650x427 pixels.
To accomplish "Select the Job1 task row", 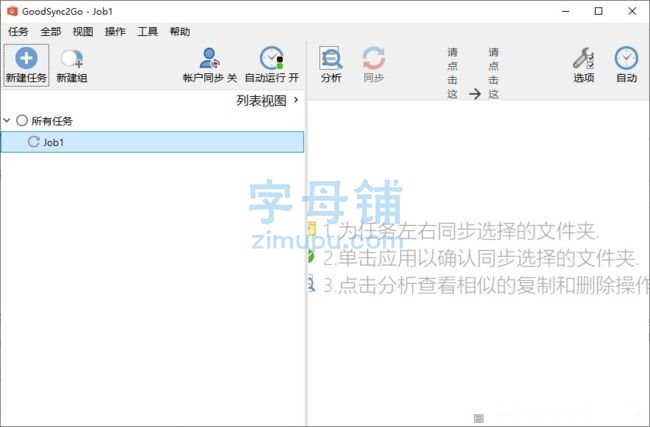I will point(152,142).
